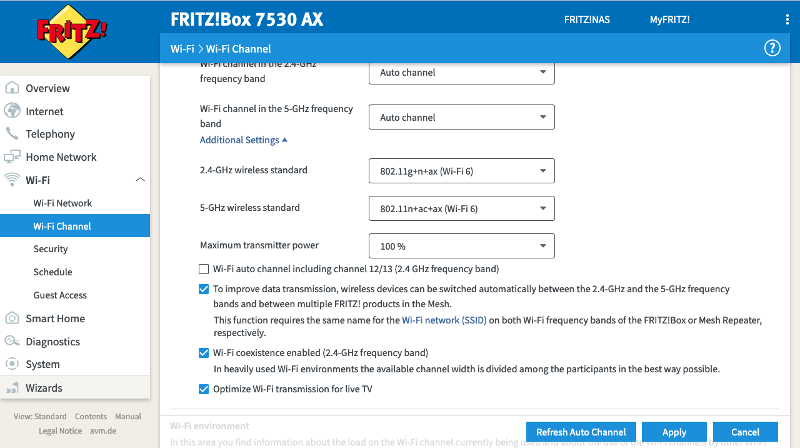
Task: Open the Contents footer link
Action: tap(91, 416)
